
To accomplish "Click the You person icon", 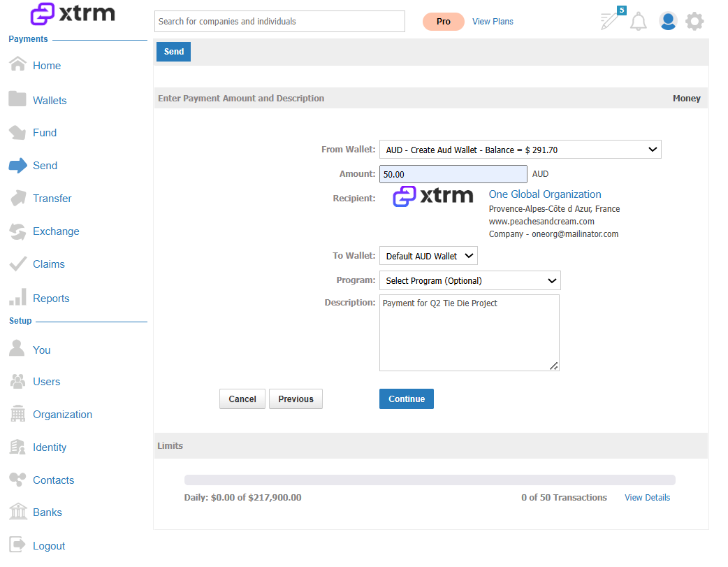I will click(x=17, y=348).
